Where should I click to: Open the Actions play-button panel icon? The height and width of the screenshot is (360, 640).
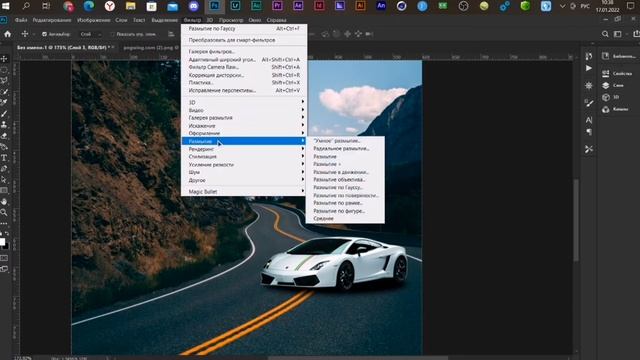[589, 68]
